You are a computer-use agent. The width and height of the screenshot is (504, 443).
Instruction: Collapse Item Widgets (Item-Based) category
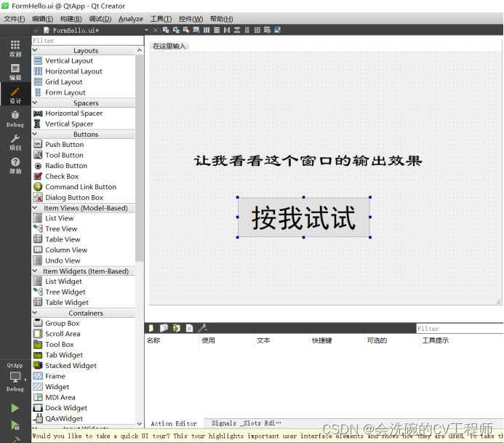pyautogui.click(x=35, y=271)
